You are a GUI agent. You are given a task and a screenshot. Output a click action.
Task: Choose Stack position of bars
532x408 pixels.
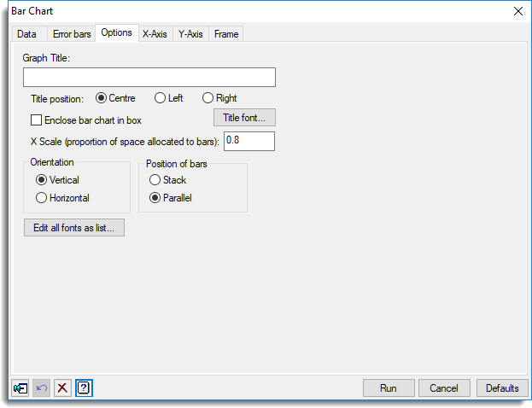pos(155,180)
